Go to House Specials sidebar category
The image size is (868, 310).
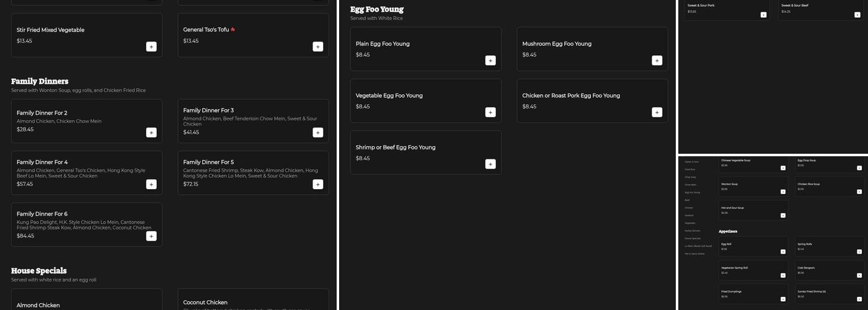click(693, 238)
